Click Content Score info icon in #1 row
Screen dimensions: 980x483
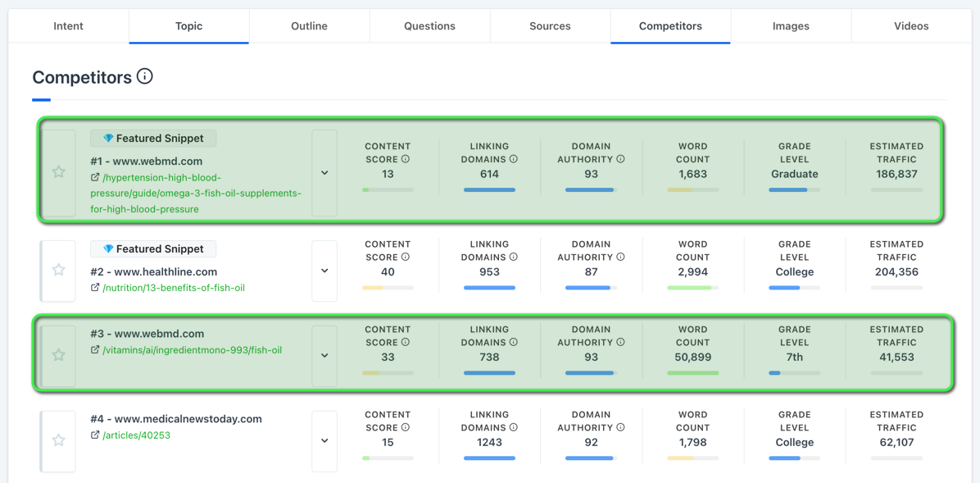(405, 159)
